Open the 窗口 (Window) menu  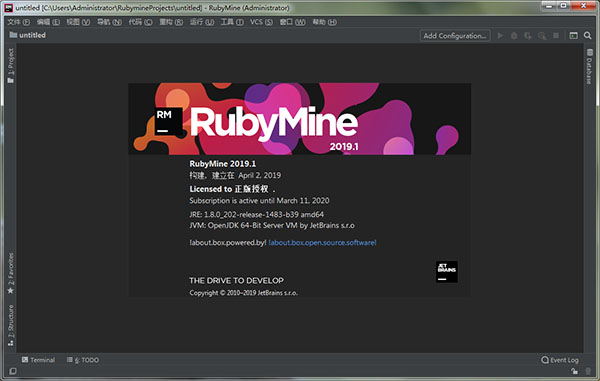pyautogui.click(x=292, y=22)
